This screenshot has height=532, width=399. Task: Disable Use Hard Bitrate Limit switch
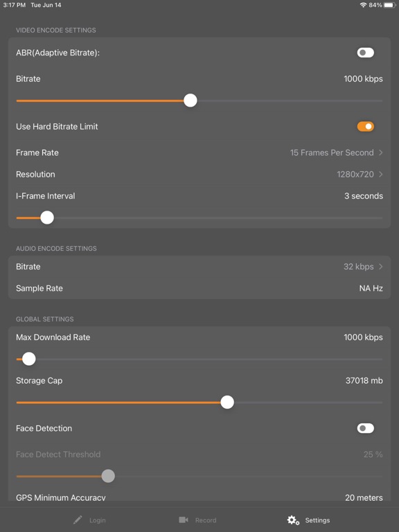pos(366,127)
